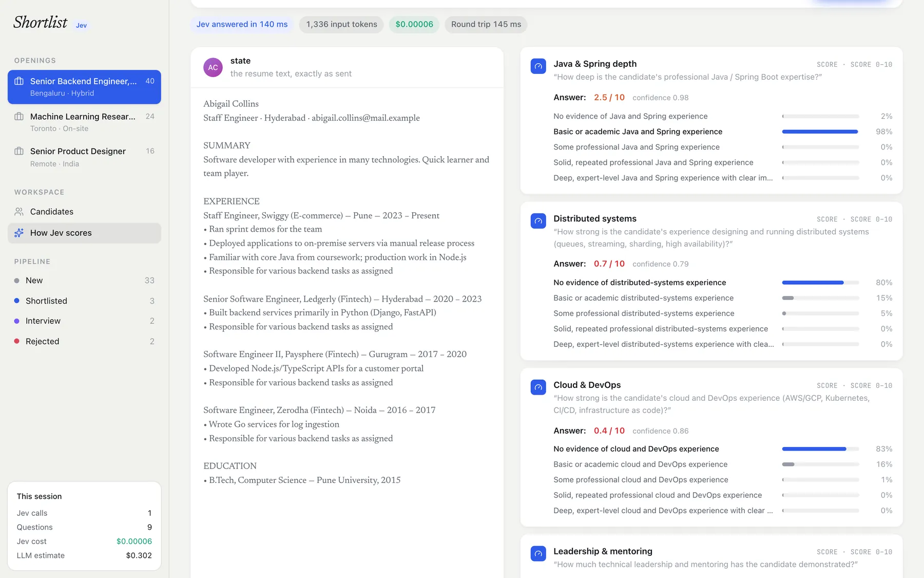Click the gauge icon on Distributed systems card
Viewport: 924px width, 578px height.
(x=538, y=221)
